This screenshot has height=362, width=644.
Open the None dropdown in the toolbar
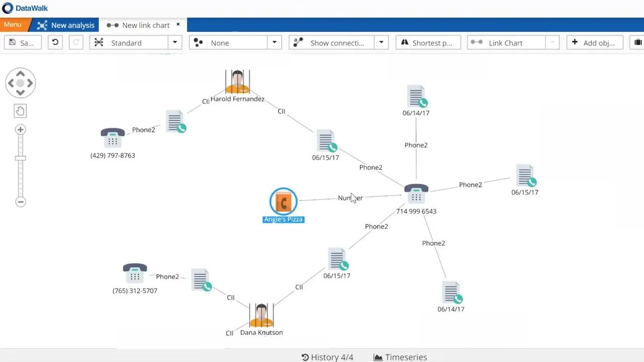[x=274, y=42]
